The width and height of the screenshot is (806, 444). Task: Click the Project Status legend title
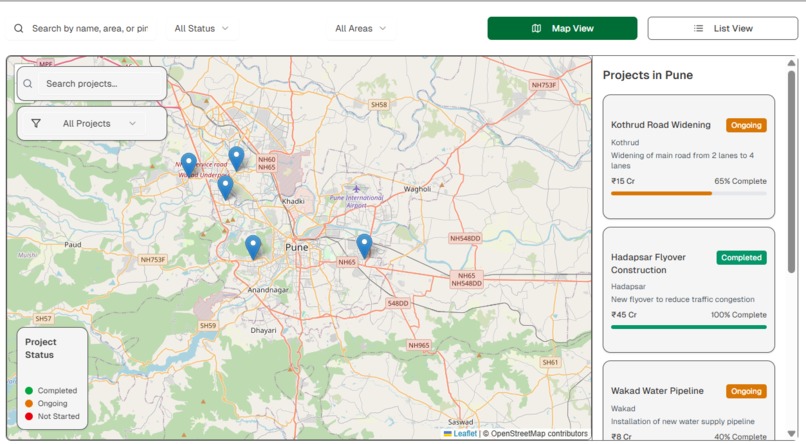(41, 348)
